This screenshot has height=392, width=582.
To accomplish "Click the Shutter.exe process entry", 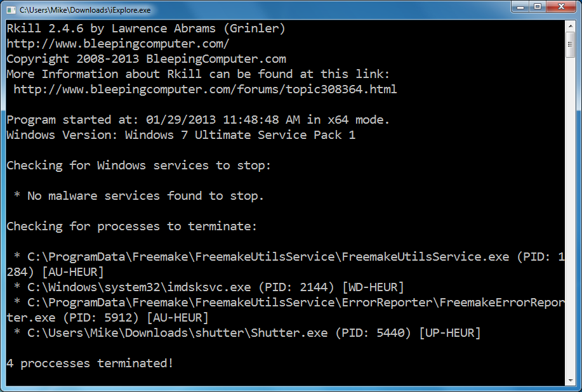I will (247, 333).
